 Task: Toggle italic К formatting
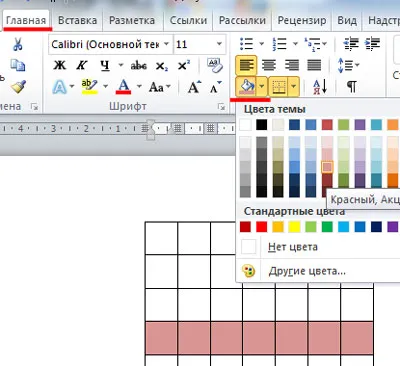coord(82,65)
